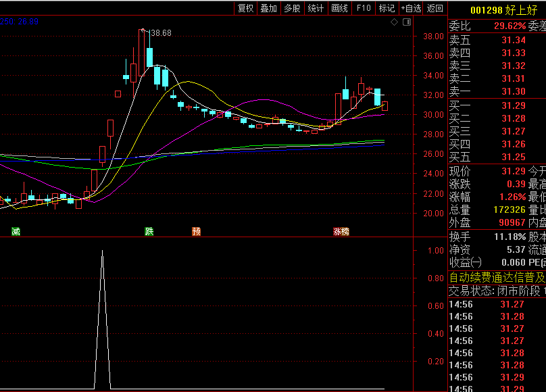546x392 pixels.
Task: Click the 卖一 ask price 31.30
Action: click(x=513, y=91)
